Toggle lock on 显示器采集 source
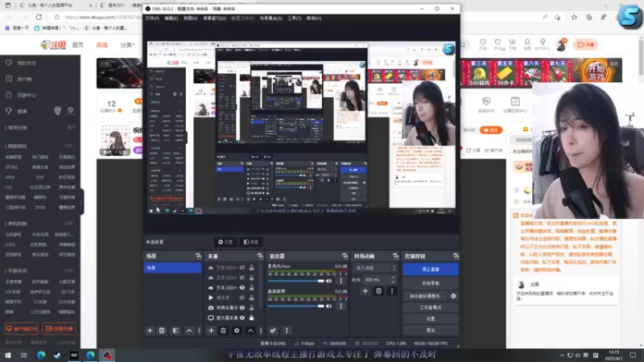644x362 pixels. pos(251,318)
